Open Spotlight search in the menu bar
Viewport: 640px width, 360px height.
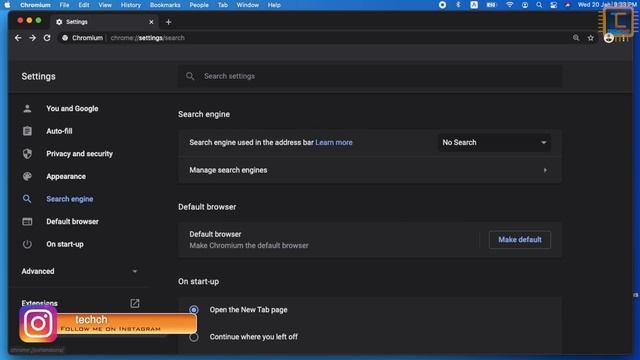point(539,5)
